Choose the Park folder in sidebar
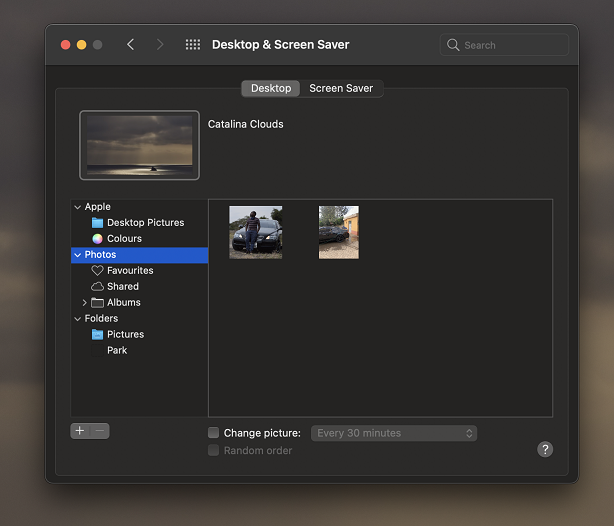Image resolution: width=614 pixels, height=526 pixels. 117,351
